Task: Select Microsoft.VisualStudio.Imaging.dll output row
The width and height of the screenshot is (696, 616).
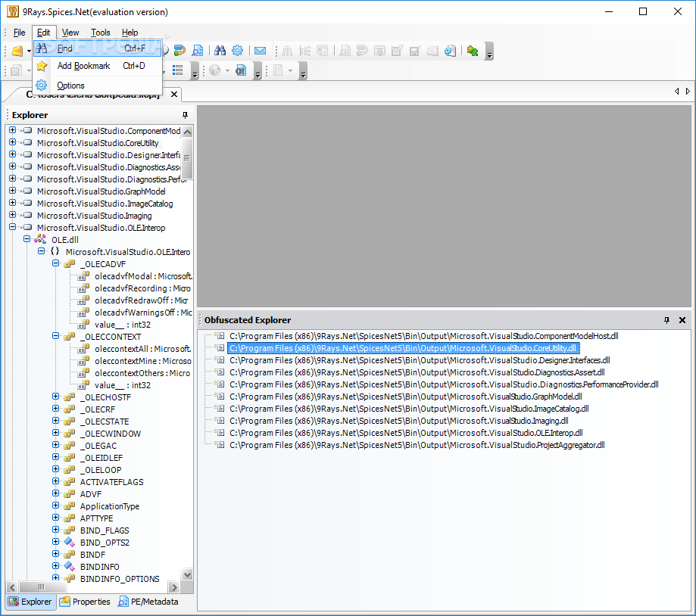Action: point(398,421)
